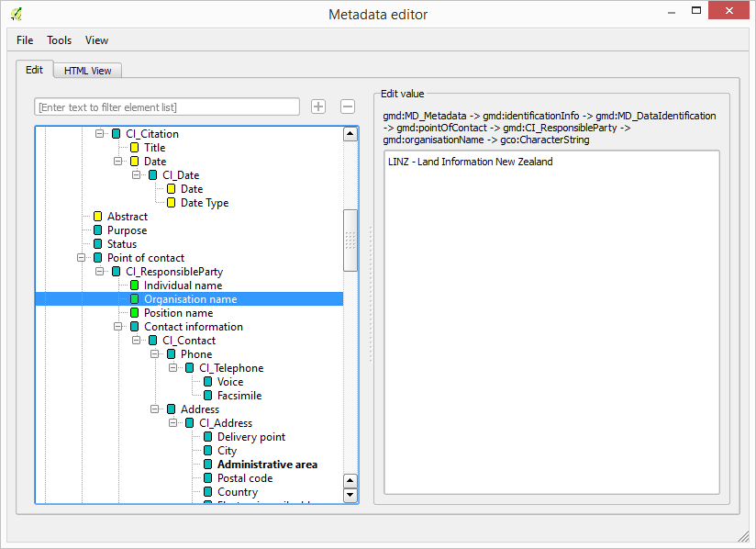Collapse the Point of contact branch
This screenshot has height=549, width=756.
[x=81, y=258]
